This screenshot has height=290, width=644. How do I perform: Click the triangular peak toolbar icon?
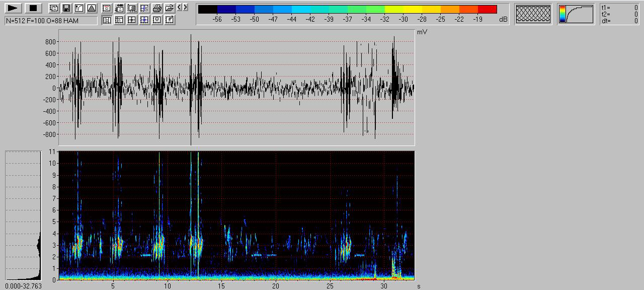(x=91, y=8)
